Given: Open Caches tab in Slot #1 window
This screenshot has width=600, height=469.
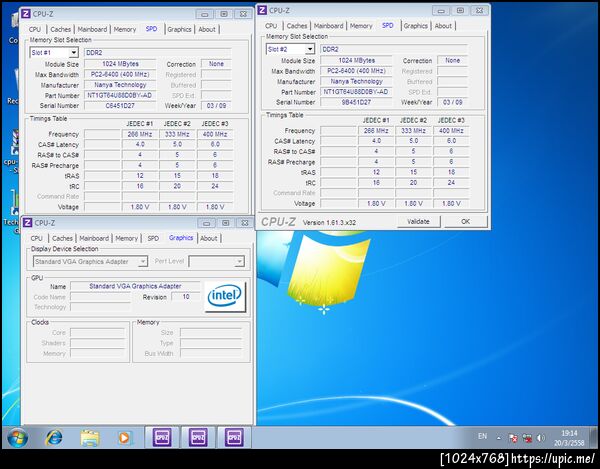Looking at the screenshot, I should [60, 29].
